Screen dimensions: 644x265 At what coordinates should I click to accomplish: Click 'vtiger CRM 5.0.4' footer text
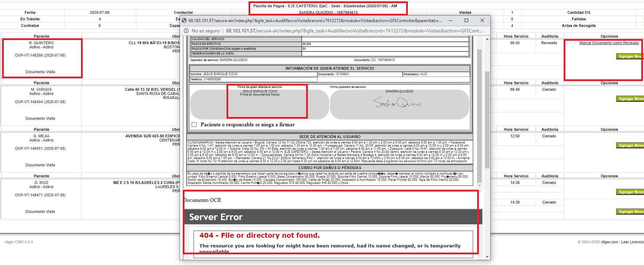[x=19, y=242]
